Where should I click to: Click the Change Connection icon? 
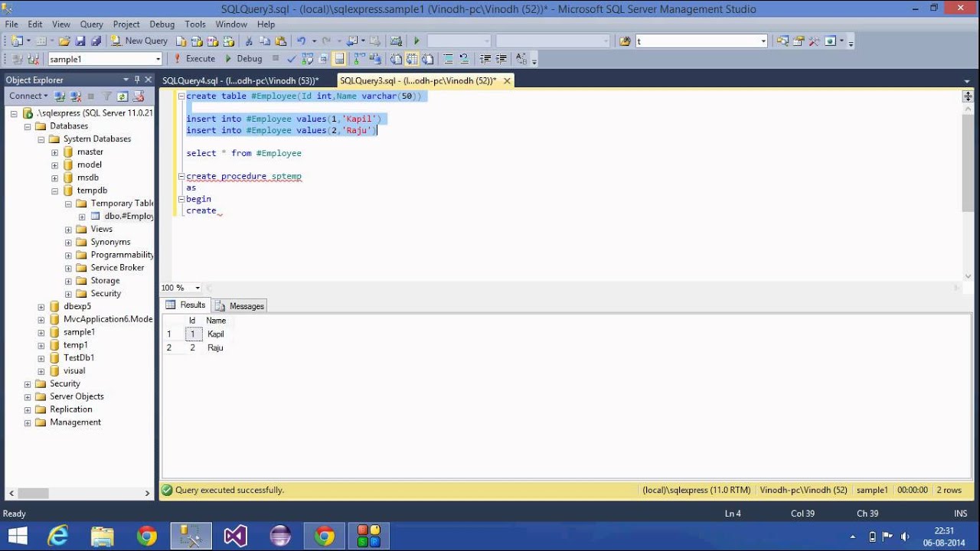point(33,59)
